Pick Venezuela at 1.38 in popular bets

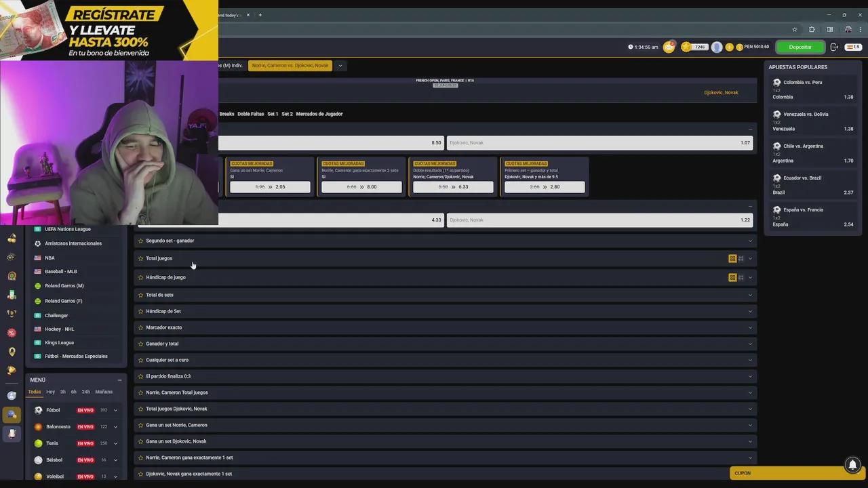coord(812,129)
